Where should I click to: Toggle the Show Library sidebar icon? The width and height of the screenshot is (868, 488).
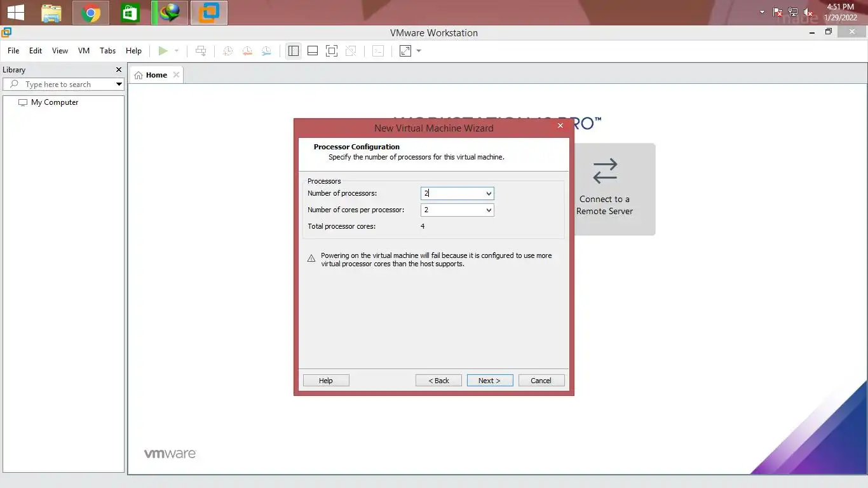[x=293, y=51]
